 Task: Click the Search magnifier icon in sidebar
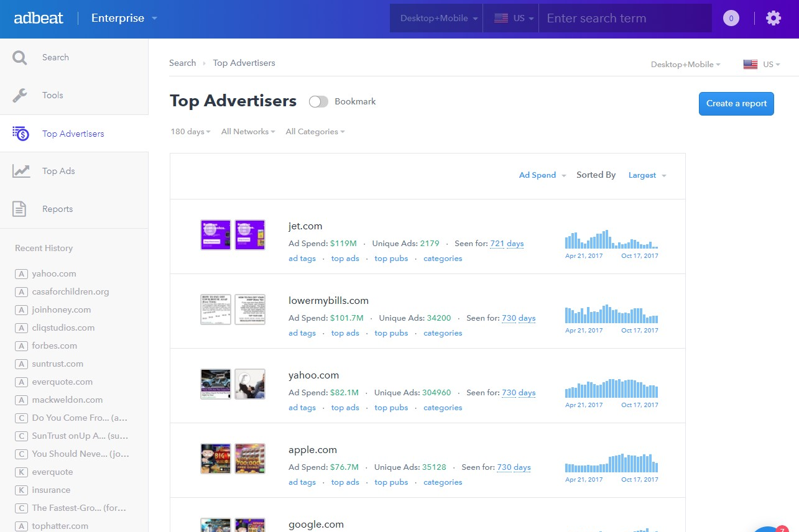[x=20, y=58]
